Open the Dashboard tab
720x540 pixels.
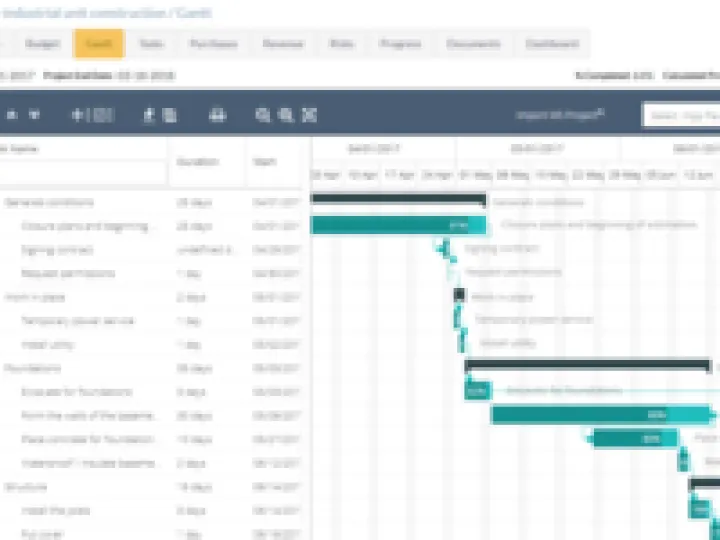click(552, 44)
